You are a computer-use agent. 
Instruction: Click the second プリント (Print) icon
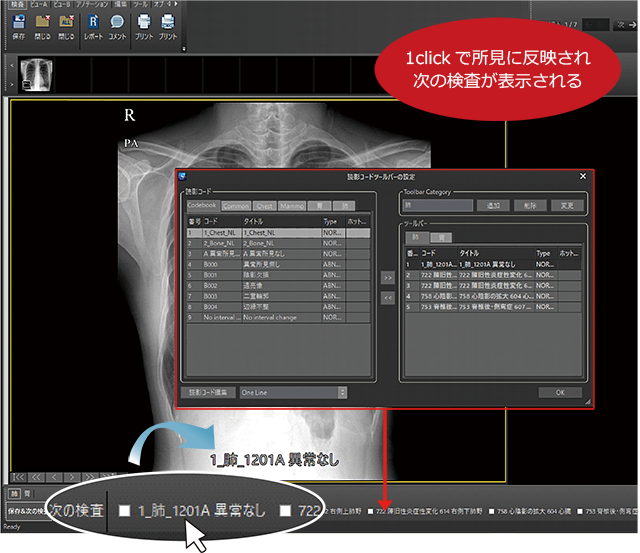[168, 22]
